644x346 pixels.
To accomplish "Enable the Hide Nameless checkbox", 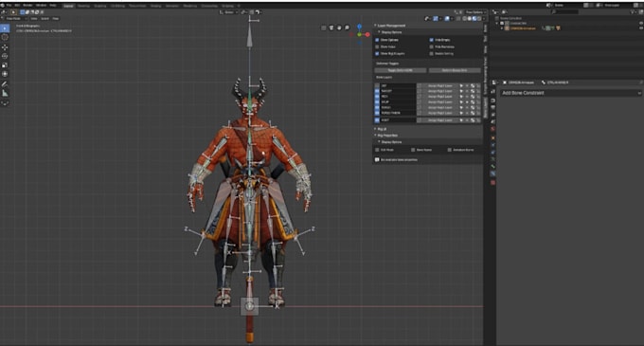I will click(431, 46).
